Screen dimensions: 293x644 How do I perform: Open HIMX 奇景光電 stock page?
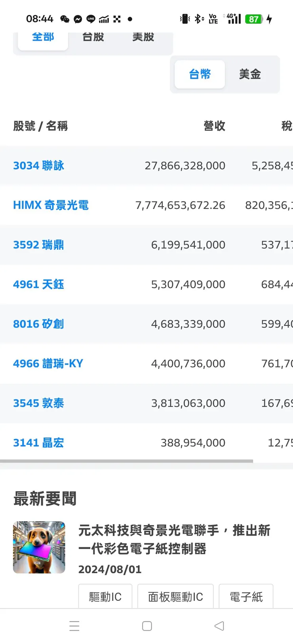(51, 205)
